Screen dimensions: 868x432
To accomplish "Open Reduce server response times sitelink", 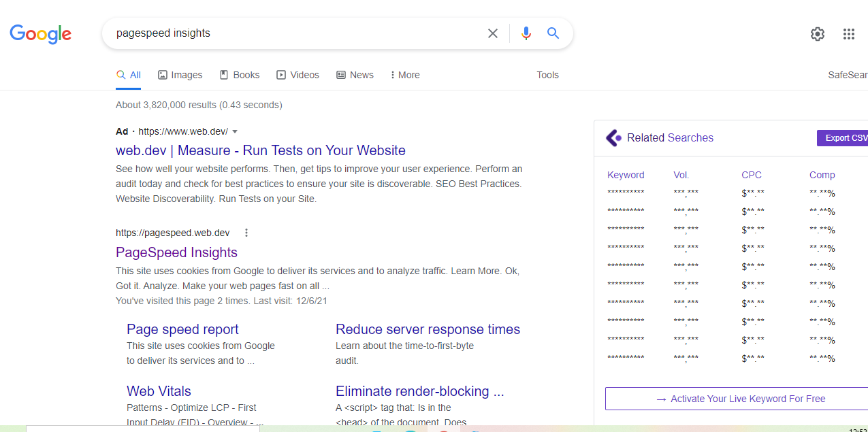I will [x=428, y=329].
